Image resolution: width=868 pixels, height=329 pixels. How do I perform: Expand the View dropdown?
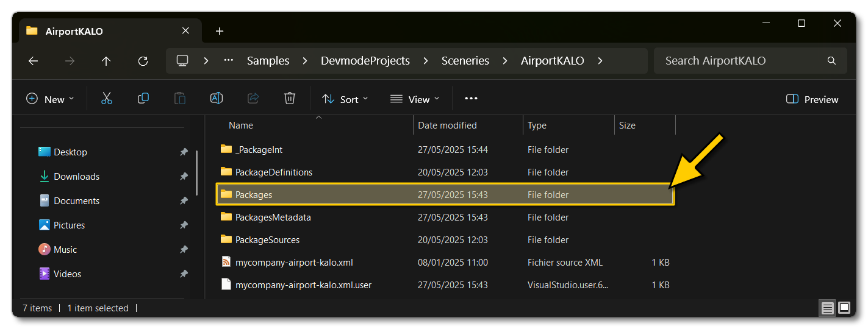click(415, 99)
